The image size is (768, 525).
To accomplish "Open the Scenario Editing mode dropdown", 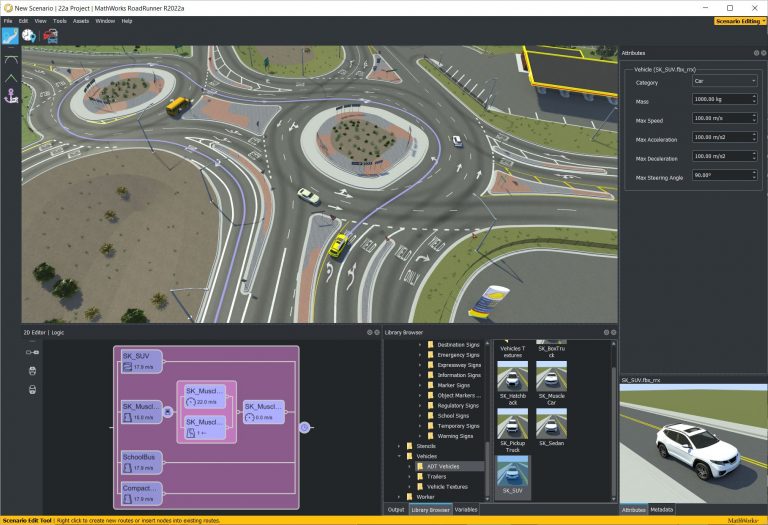I will 740,20.
